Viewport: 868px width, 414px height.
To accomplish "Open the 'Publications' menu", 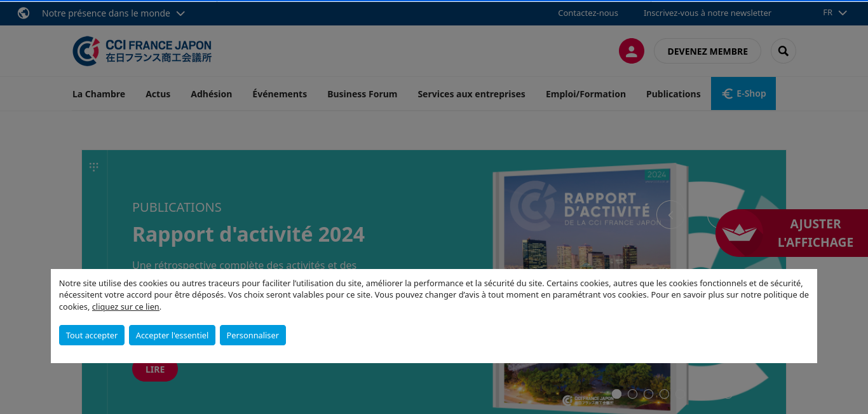I will pos(673,94).
